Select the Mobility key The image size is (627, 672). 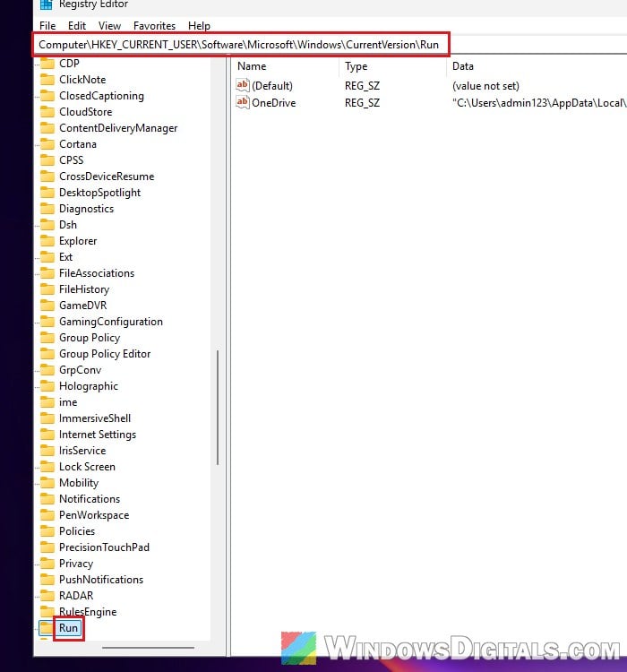79,483
